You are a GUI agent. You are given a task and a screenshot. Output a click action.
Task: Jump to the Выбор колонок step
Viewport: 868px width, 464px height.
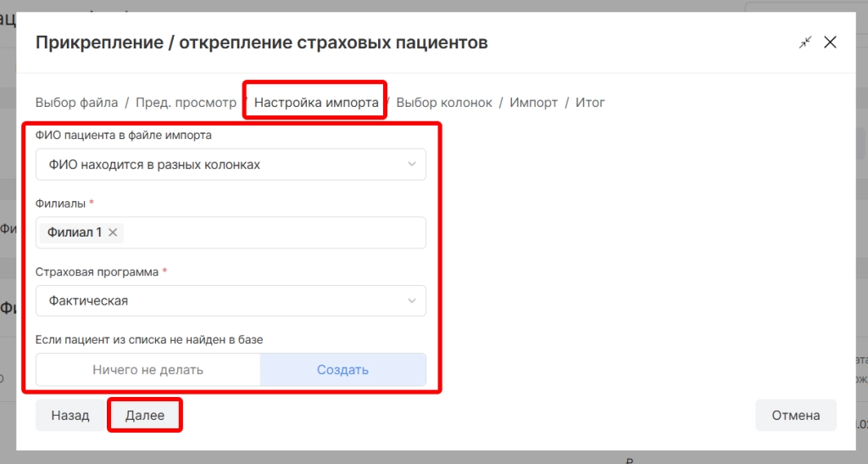click(444, 103)
